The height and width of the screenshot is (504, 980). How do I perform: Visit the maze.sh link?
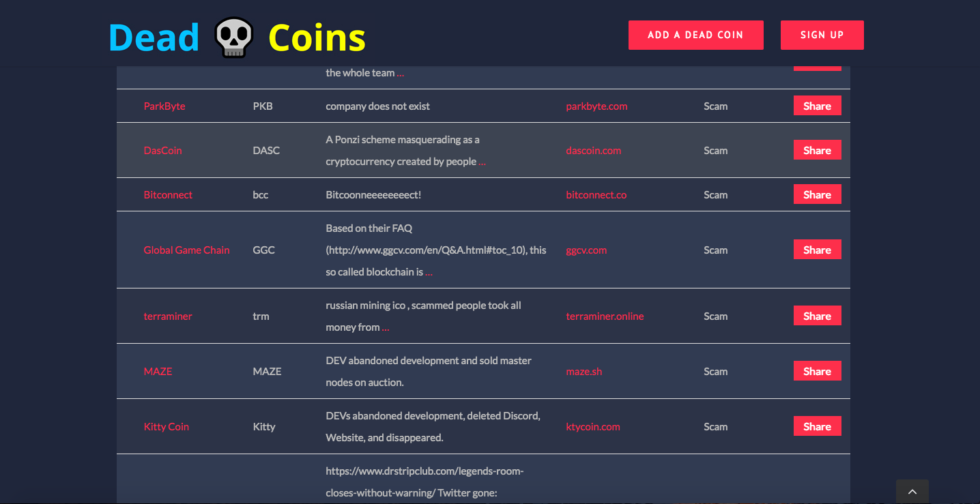(x=583, y=371)
